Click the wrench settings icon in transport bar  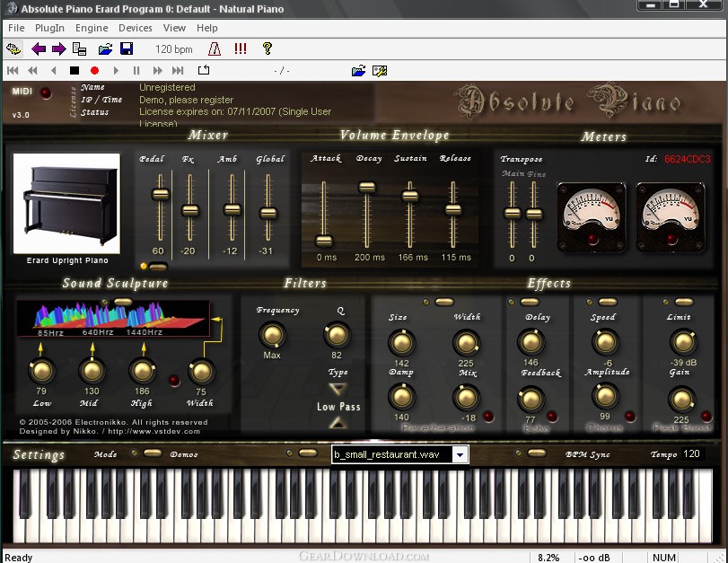[380, 71]
